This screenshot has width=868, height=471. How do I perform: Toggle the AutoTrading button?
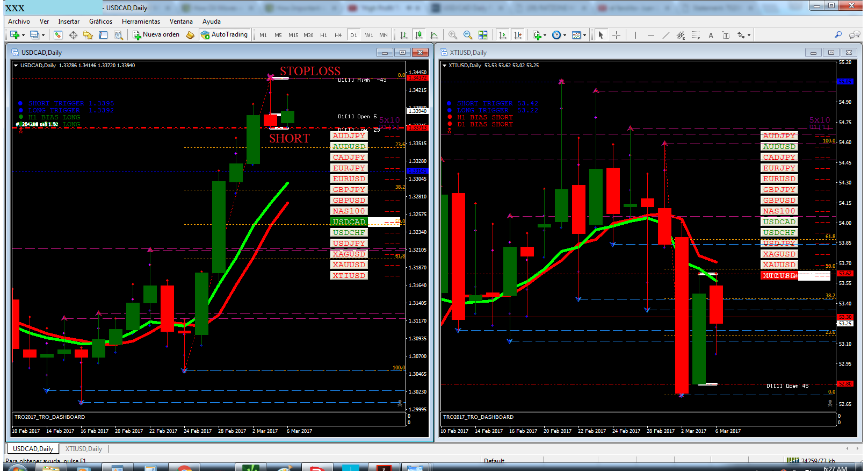[x=224, y=35]
